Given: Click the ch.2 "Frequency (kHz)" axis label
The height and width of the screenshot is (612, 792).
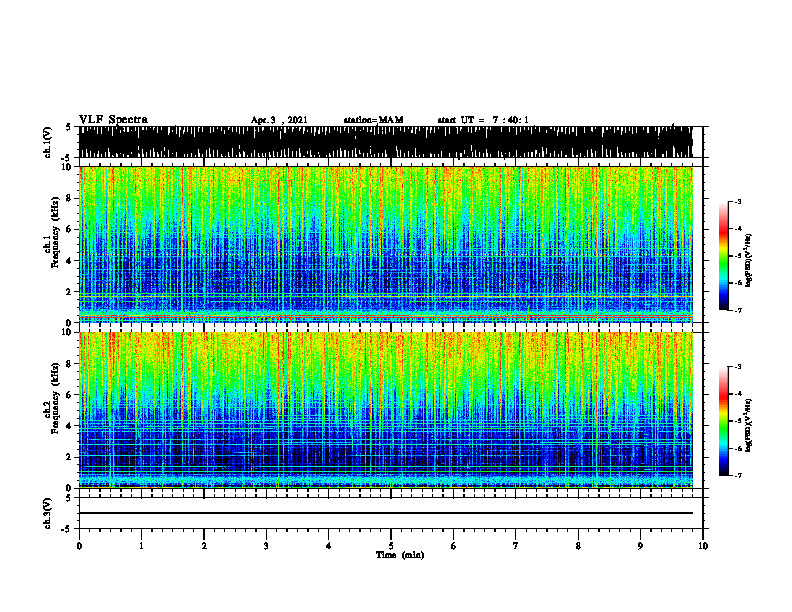Looking at the screenshot, I should click(55, 398).
